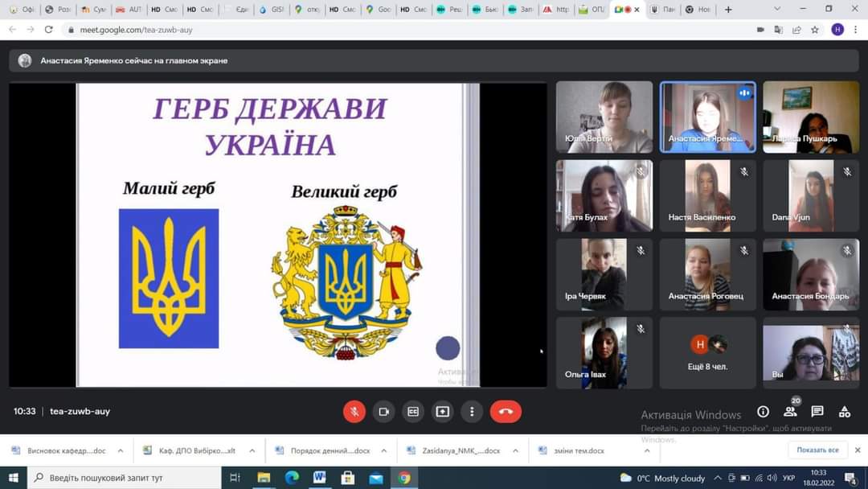Toggle the camera in call controls

coord(383,411)
